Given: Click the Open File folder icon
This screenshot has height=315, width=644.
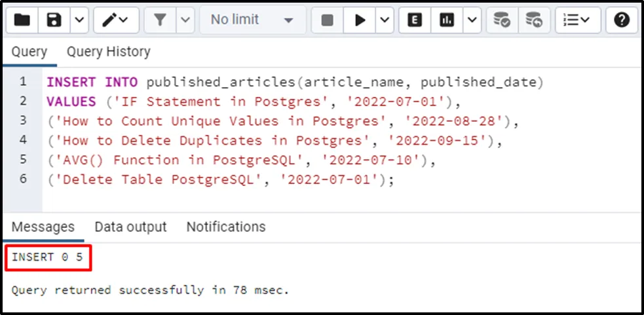Looking at the screenshot, I should [22, 20].
